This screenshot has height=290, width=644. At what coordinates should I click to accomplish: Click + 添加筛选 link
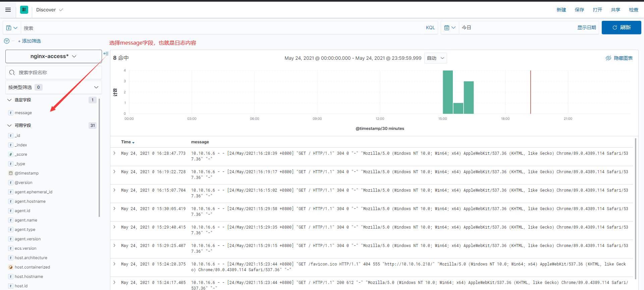[30, 41]
